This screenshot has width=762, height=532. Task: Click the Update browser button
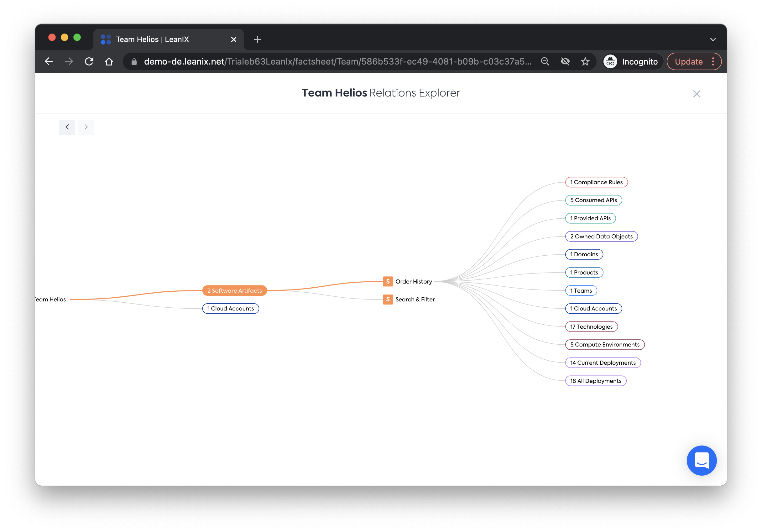[x=688, y=62]
